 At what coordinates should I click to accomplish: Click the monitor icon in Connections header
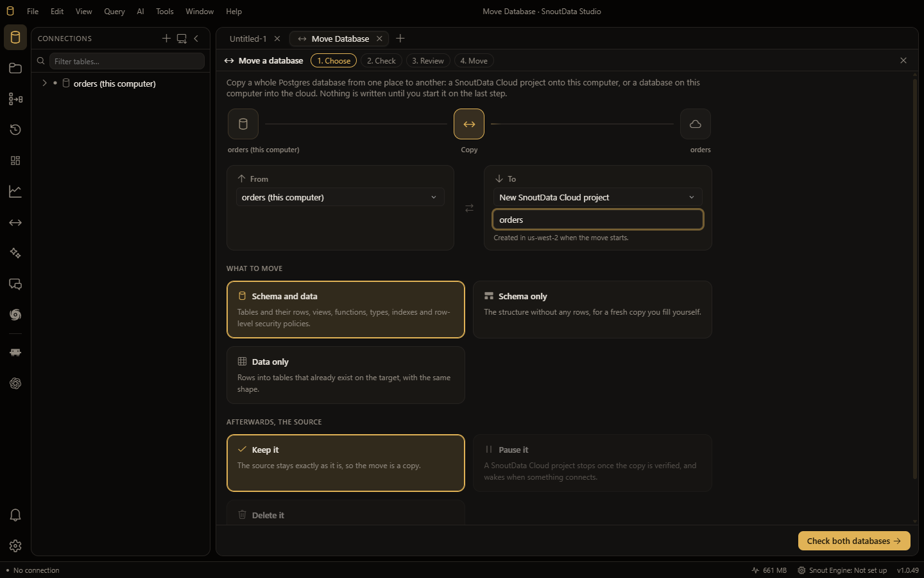(182, 39)
